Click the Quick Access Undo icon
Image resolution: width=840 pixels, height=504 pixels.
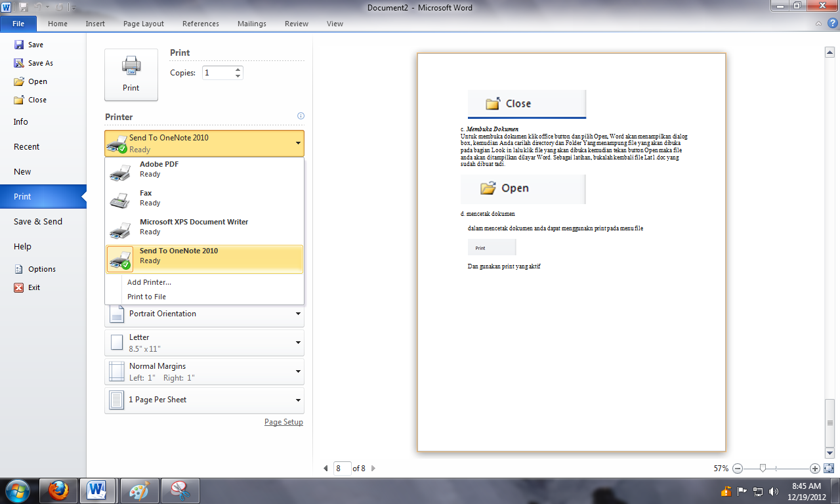[39, 7]
